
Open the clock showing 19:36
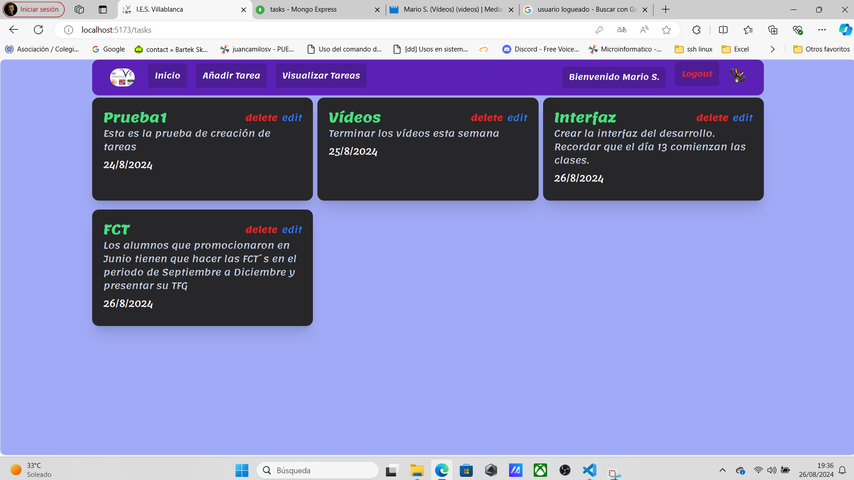[816, 470]
